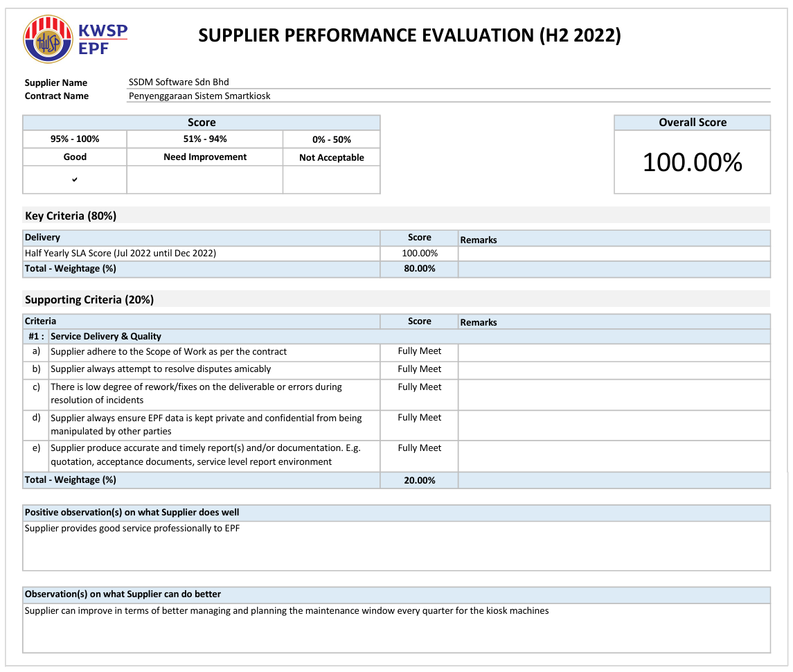Click the Supporting Criteria (20%) heading
793x672 pixels.
pyautogui.click(x=89, y=299)
